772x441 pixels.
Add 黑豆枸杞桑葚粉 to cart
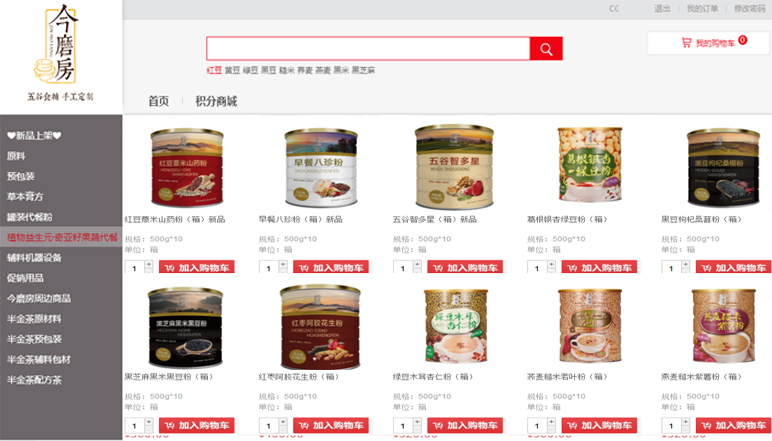tap(733, 267)
